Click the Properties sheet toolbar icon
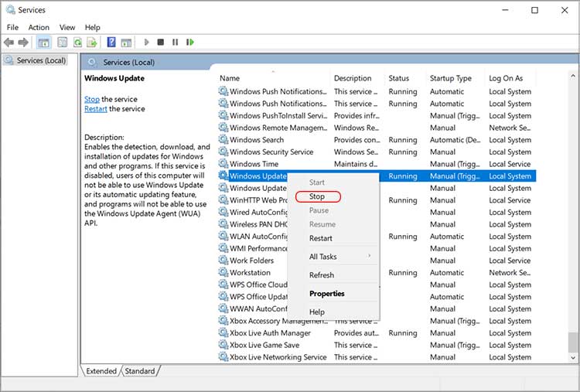This screenshot has width=580, height=392. [x=62, y=43]
